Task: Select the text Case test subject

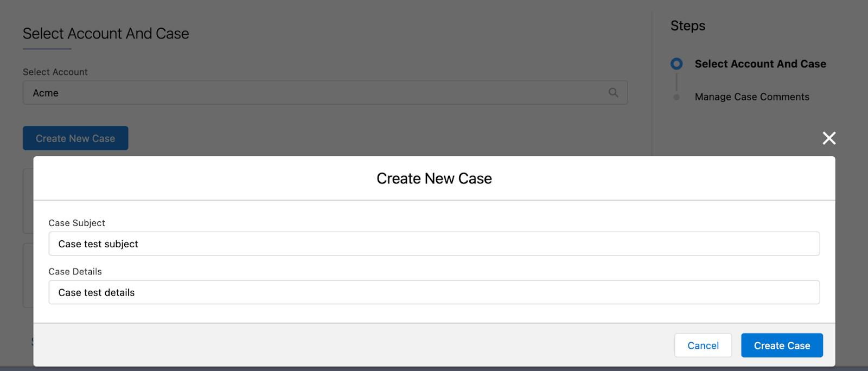Action: coord(98,244)
